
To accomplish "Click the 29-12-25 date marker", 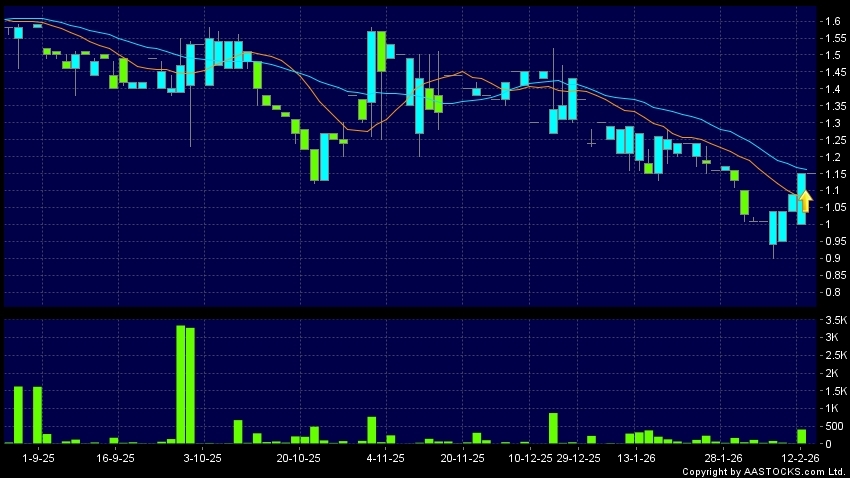I will point(580,457).
